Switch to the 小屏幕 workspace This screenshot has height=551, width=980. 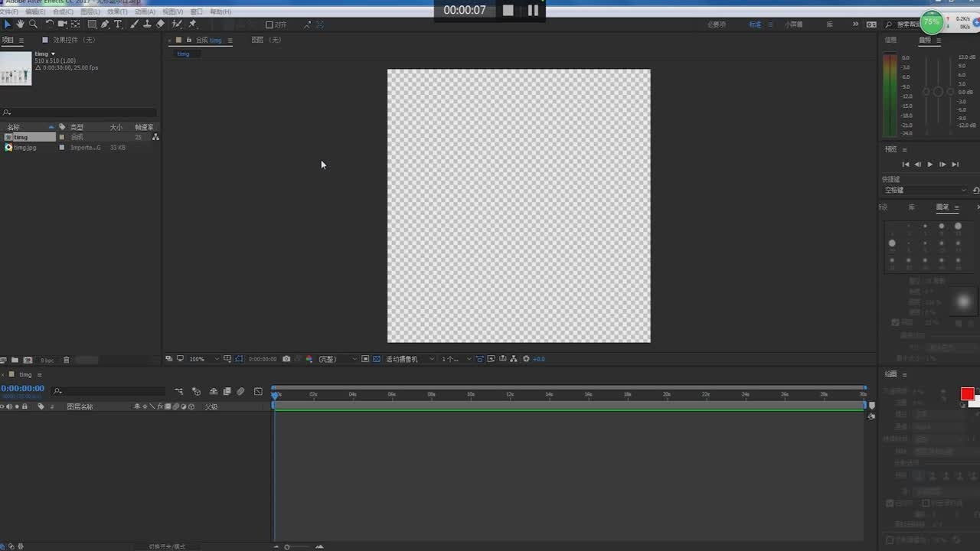(794, 24)
